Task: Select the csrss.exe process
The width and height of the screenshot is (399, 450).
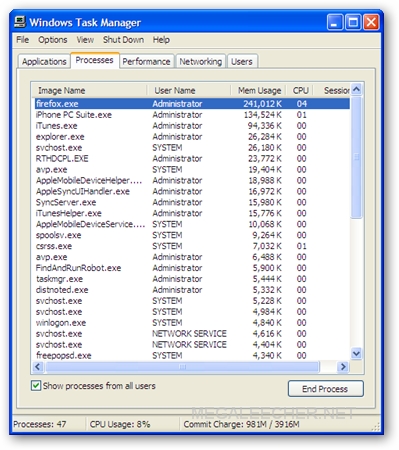Action: [192, 246]
